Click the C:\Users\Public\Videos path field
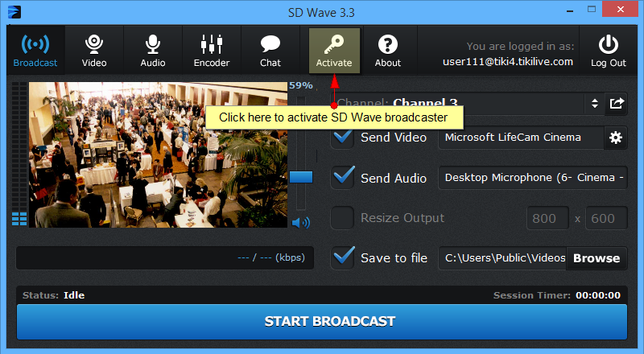 [x=502, y=258]
